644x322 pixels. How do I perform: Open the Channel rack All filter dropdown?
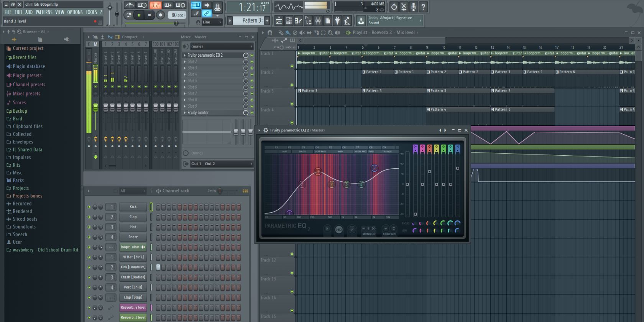click(x=133, y=191)
